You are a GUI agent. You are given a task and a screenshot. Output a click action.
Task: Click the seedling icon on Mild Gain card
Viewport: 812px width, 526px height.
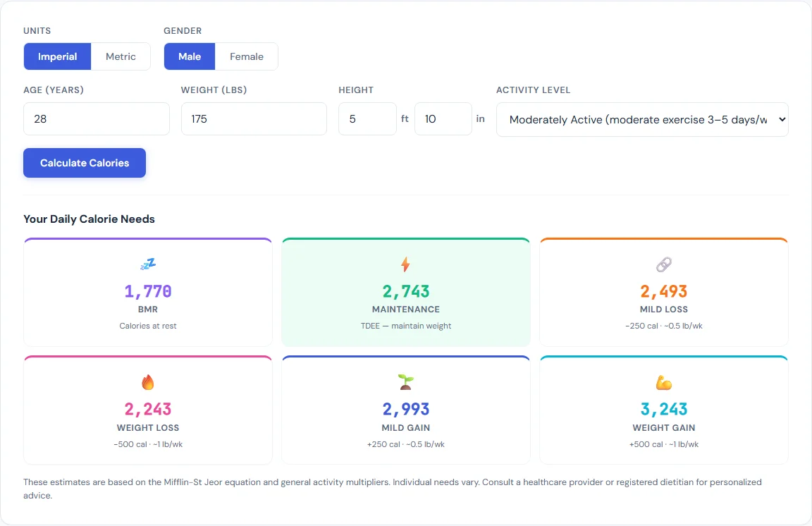click(405, 382)
